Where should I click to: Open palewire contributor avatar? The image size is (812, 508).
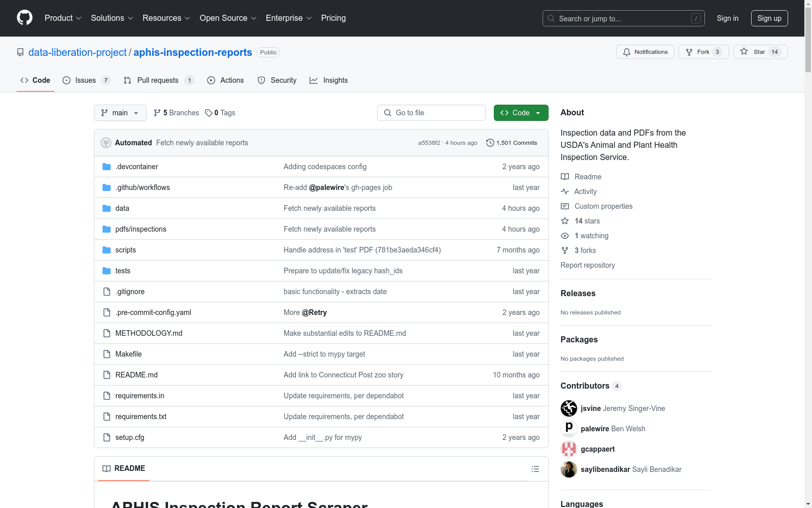(569, 429)
